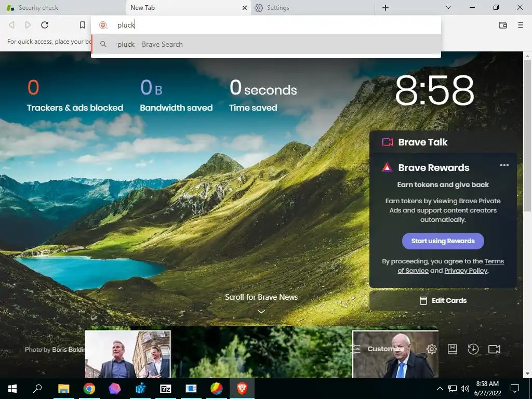
Task: Choose the pluck - Brave Search suggestion
Action: [x=266, y=45]
